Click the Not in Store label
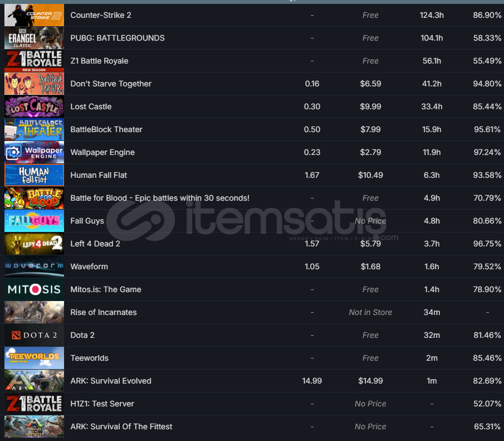 pos(370,312)
